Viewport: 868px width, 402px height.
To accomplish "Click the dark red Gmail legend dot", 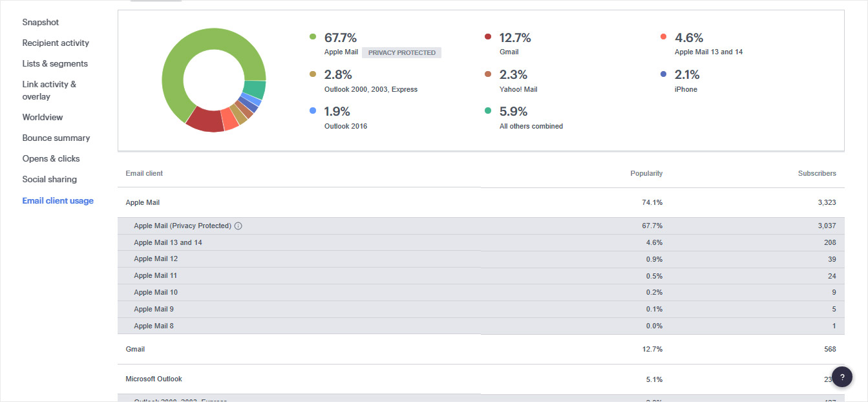I will (488, 37).
